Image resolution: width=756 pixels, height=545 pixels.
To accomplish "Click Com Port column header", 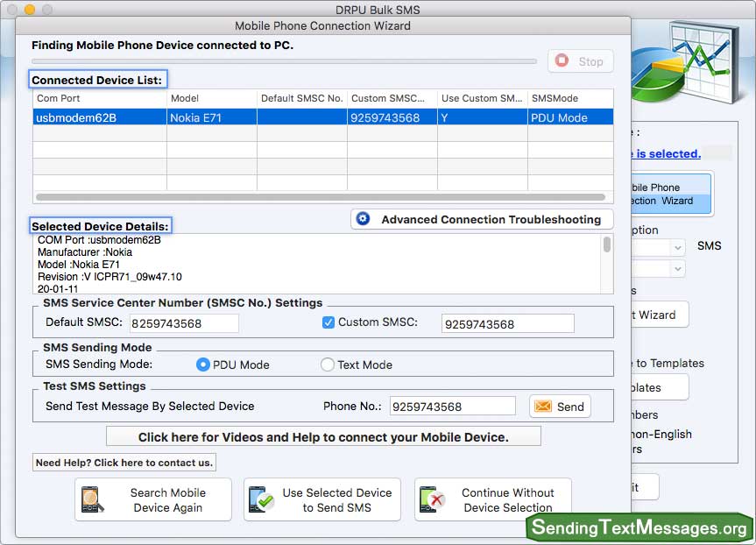I will click(x=100, y=98).
